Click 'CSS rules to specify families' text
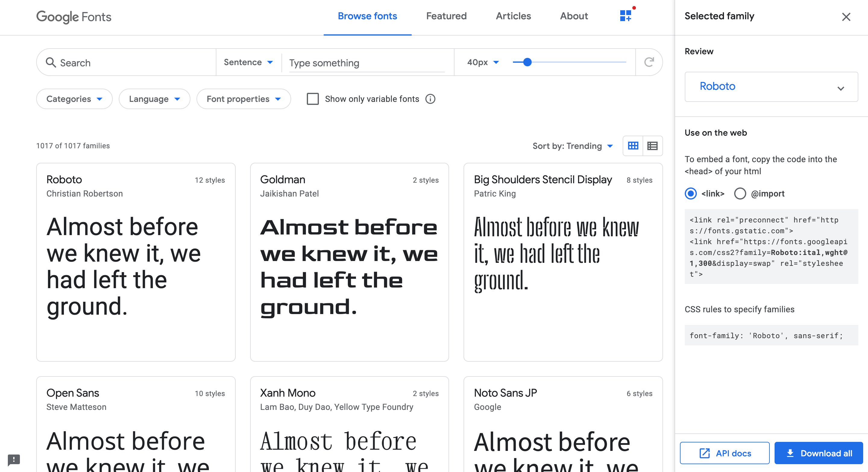The height and width of the screenshot is (472, 868). point(739,309)
